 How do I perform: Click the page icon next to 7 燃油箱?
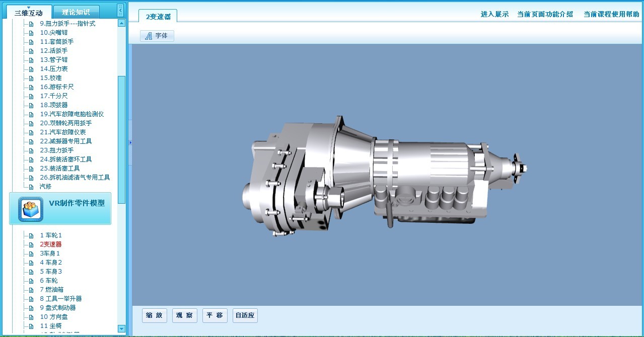pos(31,290)
